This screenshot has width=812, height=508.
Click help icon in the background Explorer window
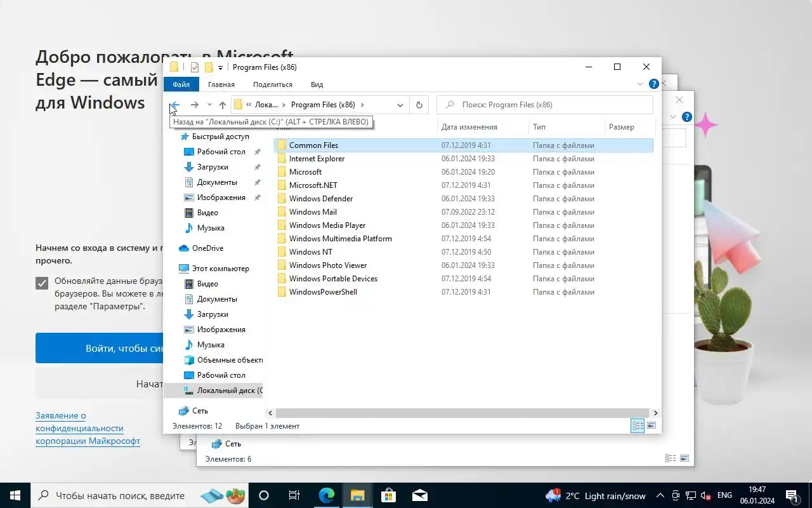tap(686, 117)
